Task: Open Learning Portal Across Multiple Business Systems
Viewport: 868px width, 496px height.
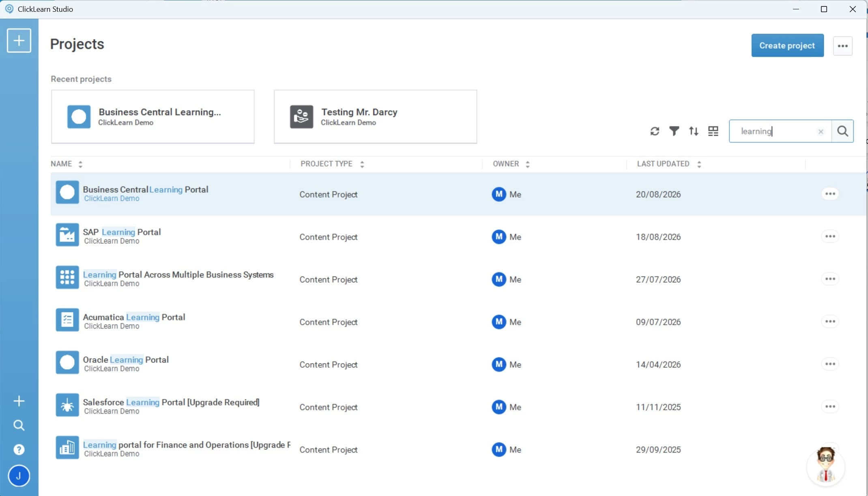Action: pos(178,274)
